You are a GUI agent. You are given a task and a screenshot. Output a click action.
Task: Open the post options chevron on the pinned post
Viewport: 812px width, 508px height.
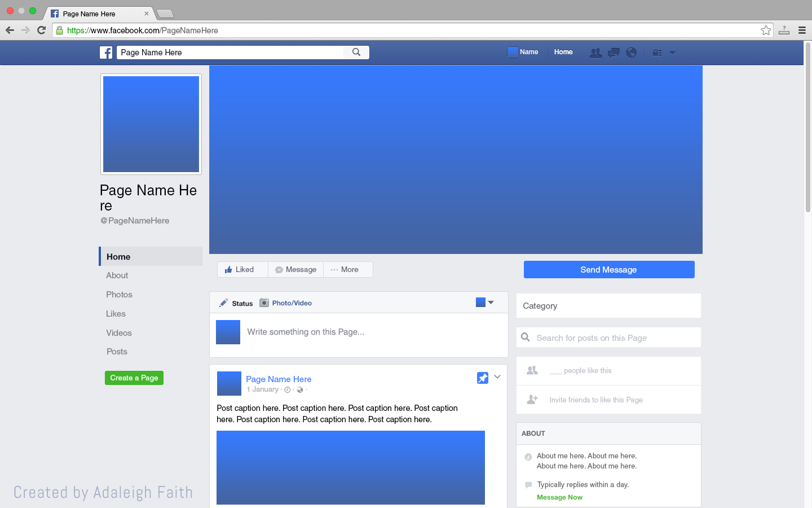pos(497,376)
